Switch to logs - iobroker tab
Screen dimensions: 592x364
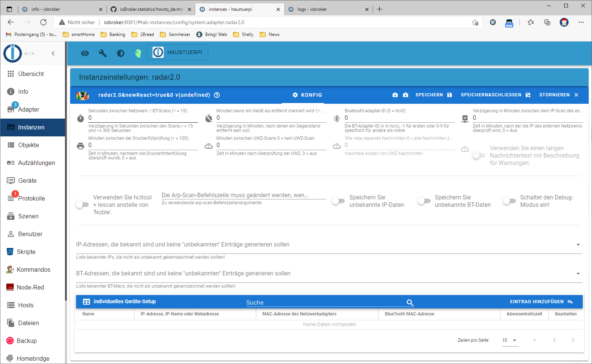pyautogui.click(x=328, y=9)
